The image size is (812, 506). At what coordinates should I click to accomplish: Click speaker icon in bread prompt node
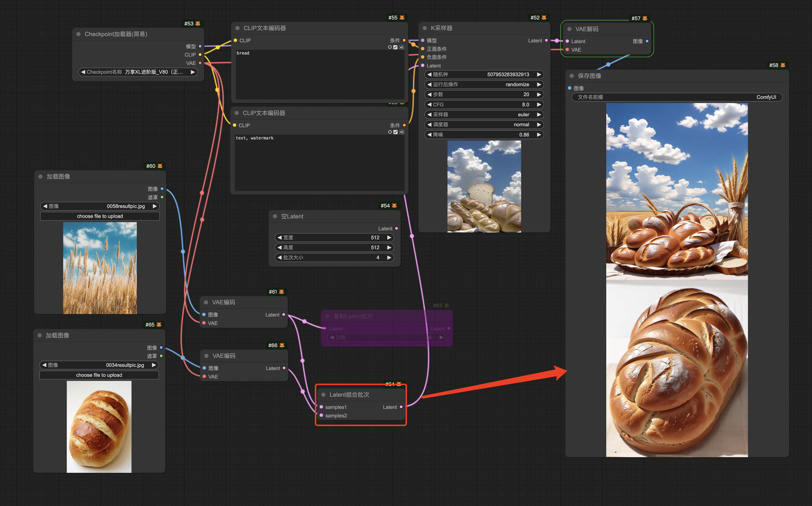[402, 47]
